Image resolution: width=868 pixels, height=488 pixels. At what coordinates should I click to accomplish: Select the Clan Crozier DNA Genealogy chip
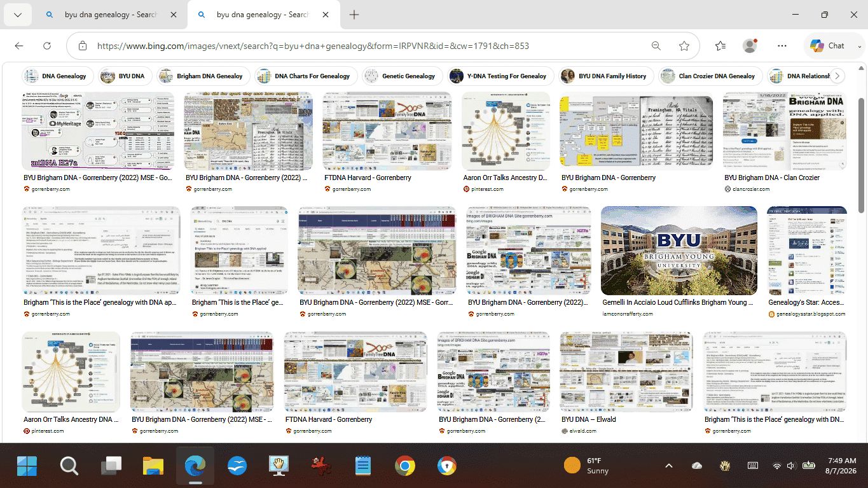(710, 76)
